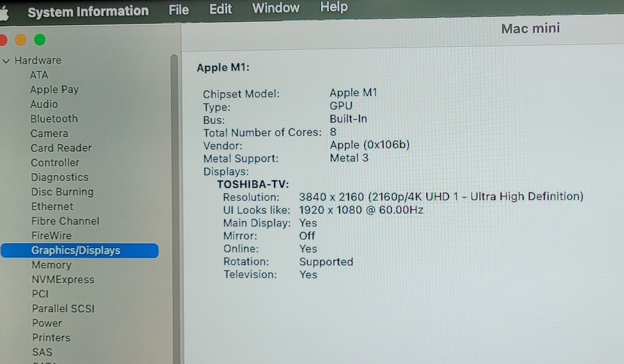Click the TOSHIBA-TV: display heading
624x364 pixels.
pos(253,184)
